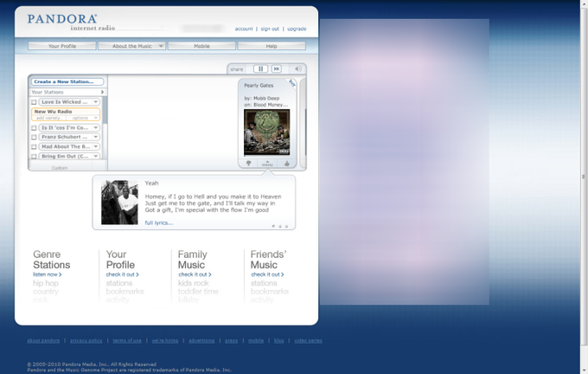This screenshot has height=374, width=588.
Task: Click the volume speaker icon
Action: [298, 68]
